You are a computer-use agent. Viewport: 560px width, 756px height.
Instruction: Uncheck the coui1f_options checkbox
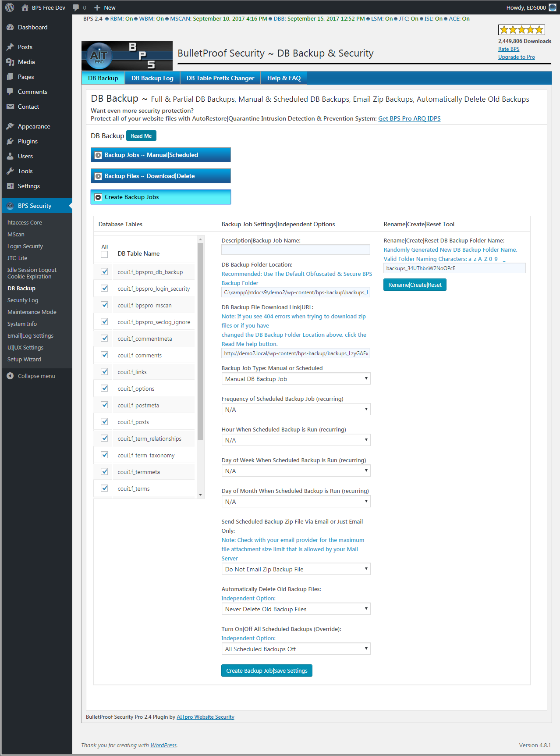(x=104, y=388)
